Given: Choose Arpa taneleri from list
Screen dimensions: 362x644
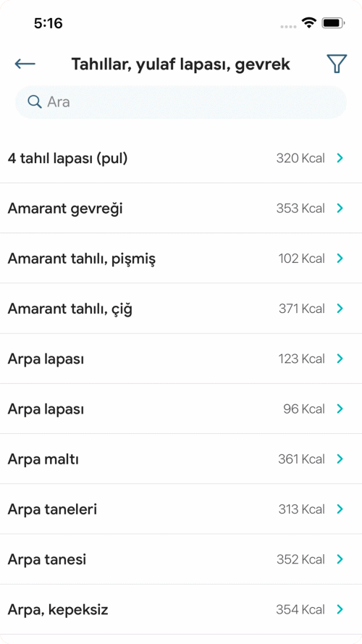Looking at the screenshot, I should pyautogui.click(x=181, y=509).
